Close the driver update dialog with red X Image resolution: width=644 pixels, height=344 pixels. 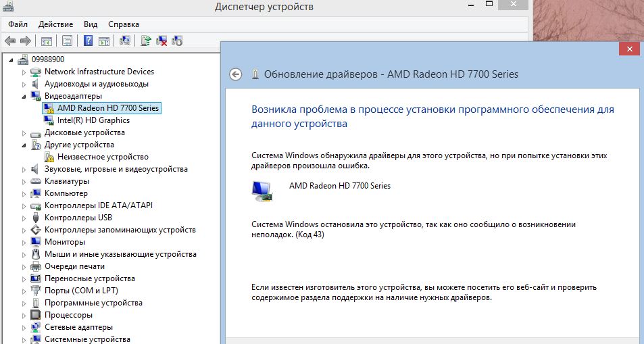point(630,49)
